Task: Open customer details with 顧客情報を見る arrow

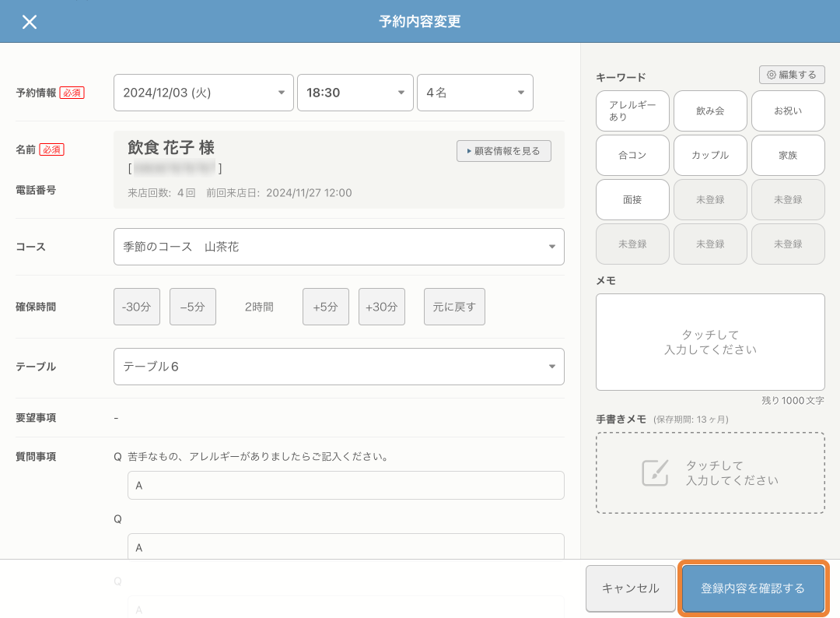Action: click(x=503, y=151)
